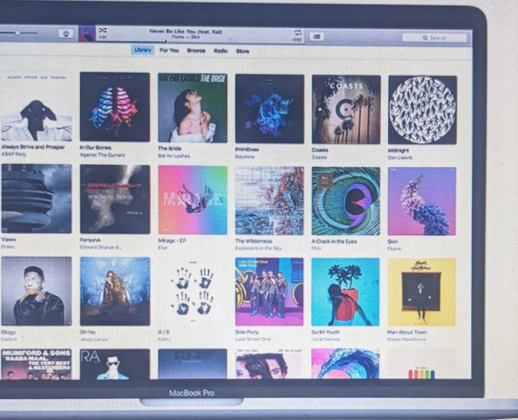Click the Mayer Hawthorne artist link
Image resolution: width=518 pixels, height=420 pixels.
click(406, 339)
